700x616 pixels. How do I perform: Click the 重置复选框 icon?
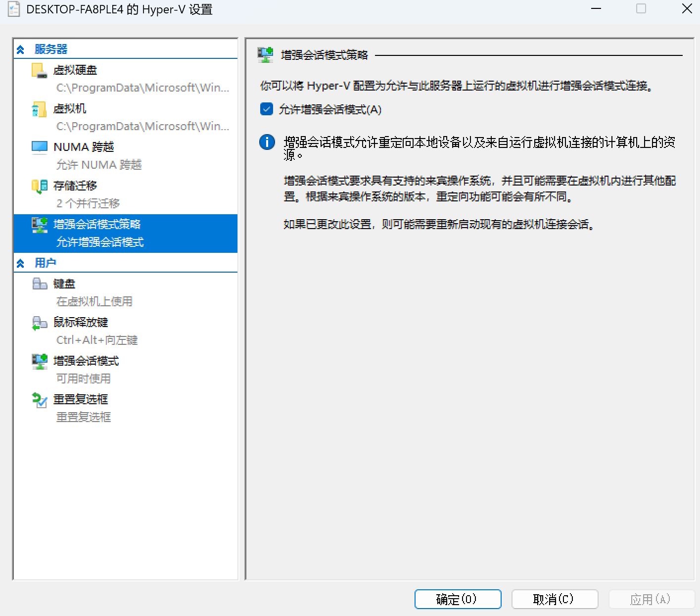(x=39, y=400)
